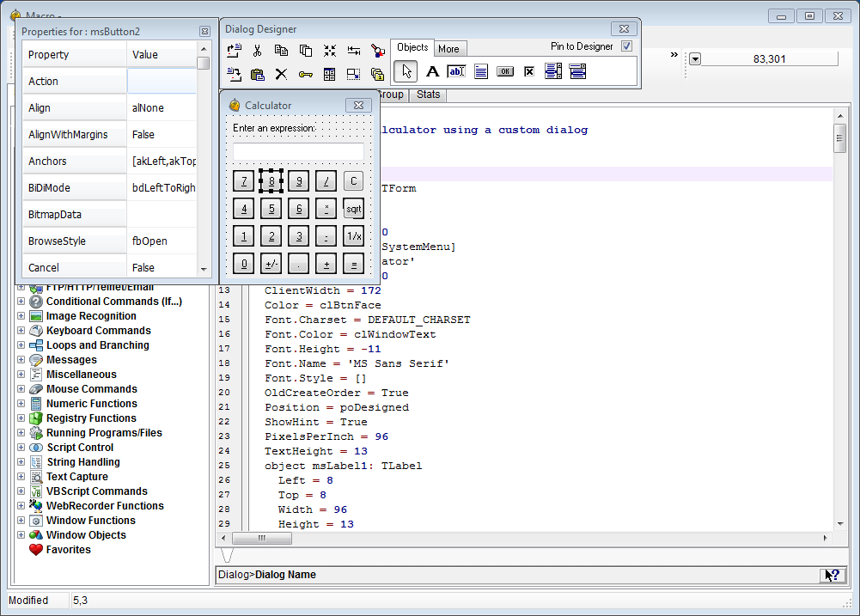Click the 'fbOpen' BrowseStyle value
Viewport: 860px width, 616px height.
(149, 241)
